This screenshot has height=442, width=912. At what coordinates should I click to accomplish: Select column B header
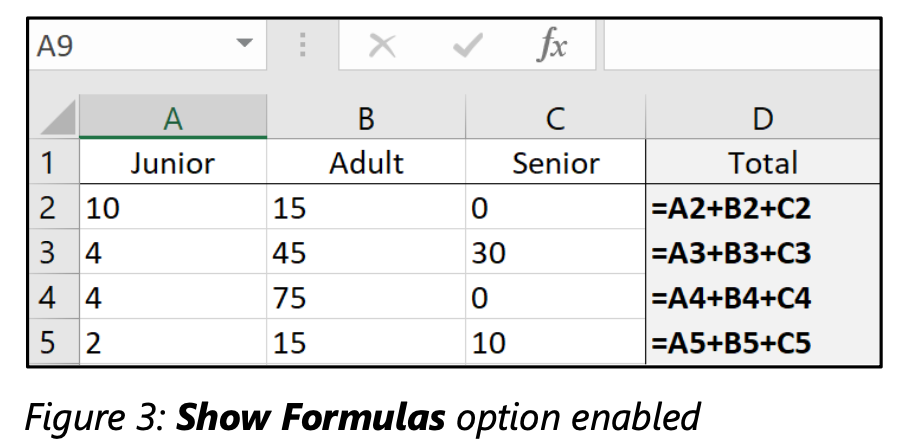(366, 119)
